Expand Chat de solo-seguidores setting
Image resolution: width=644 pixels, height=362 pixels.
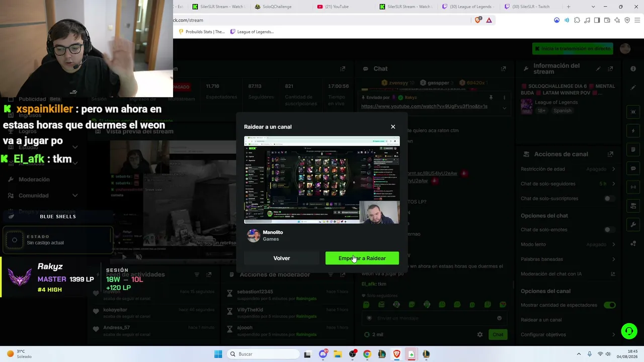tap(568, 184)
